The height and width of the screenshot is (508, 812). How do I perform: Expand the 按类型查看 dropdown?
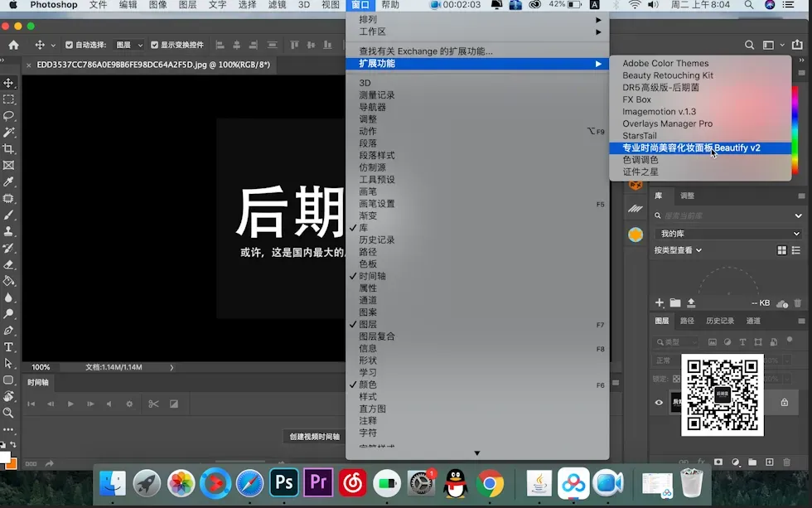[x=678, y=250]
